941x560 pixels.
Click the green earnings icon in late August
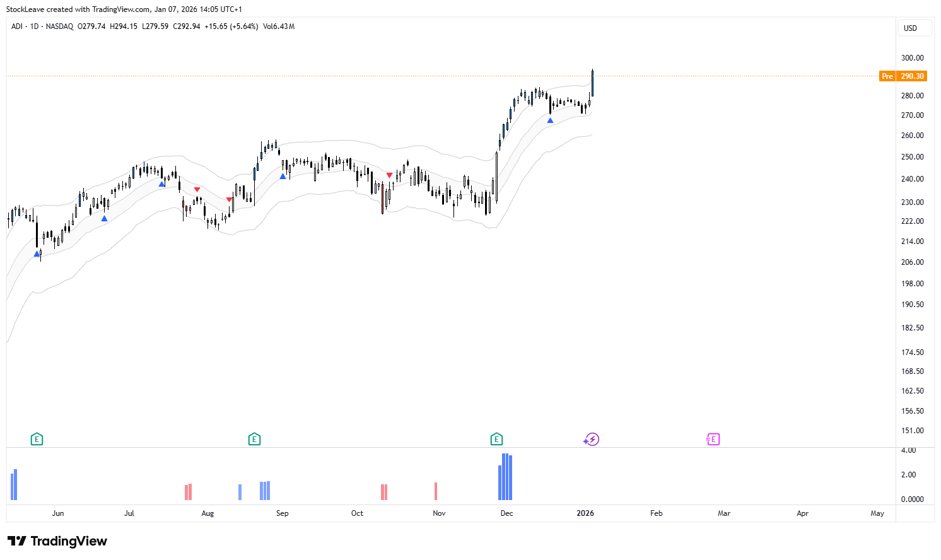254,439
